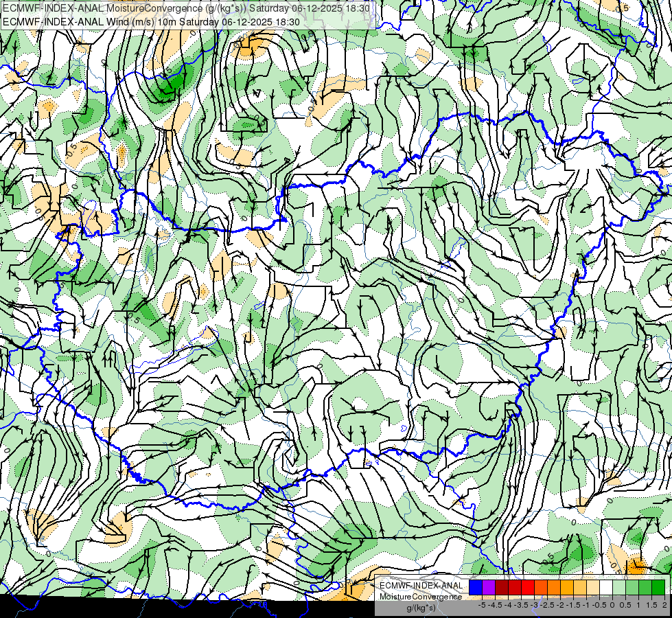Click the legend value -4.5
672x618 pixels.
coord(495,605)
